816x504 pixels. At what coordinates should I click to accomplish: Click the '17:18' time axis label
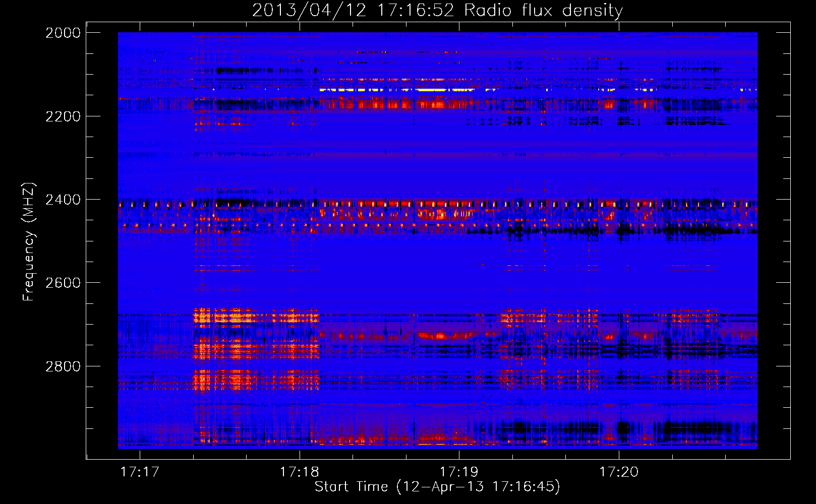click(300, 472)
